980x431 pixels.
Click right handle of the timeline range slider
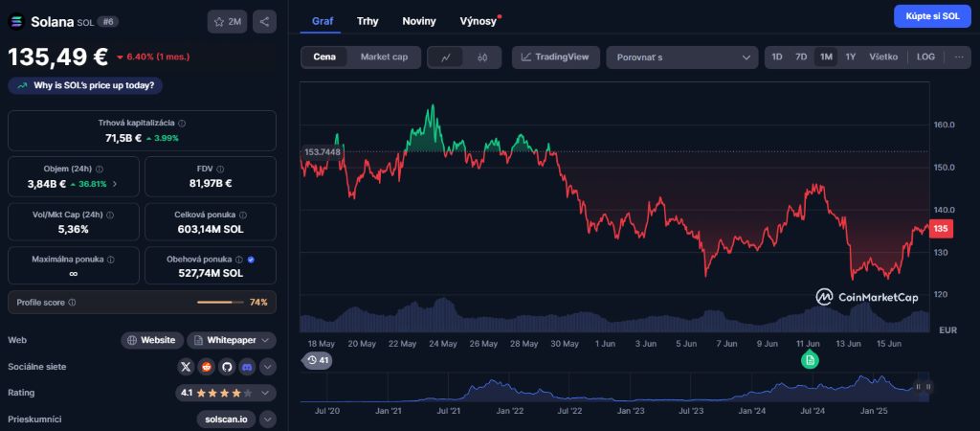click(x=928, y=387)
